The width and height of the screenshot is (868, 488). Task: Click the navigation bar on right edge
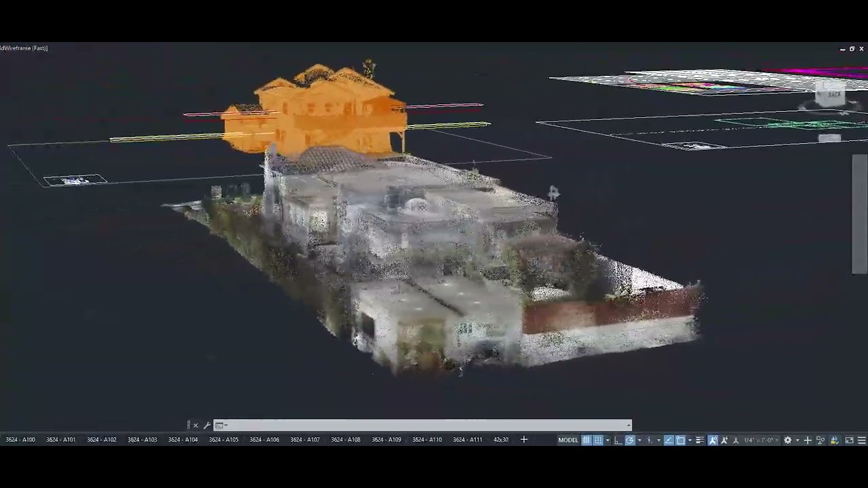tap(859, 213)
